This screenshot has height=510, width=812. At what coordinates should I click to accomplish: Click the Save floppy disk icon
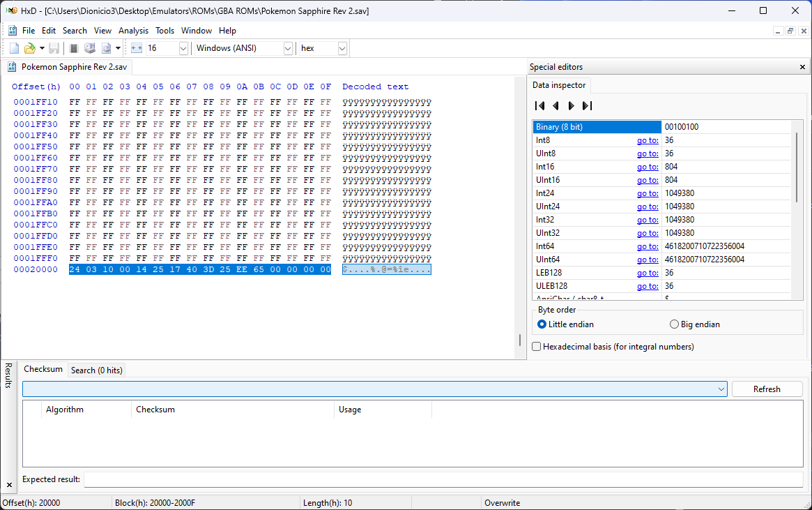point(54,48)
